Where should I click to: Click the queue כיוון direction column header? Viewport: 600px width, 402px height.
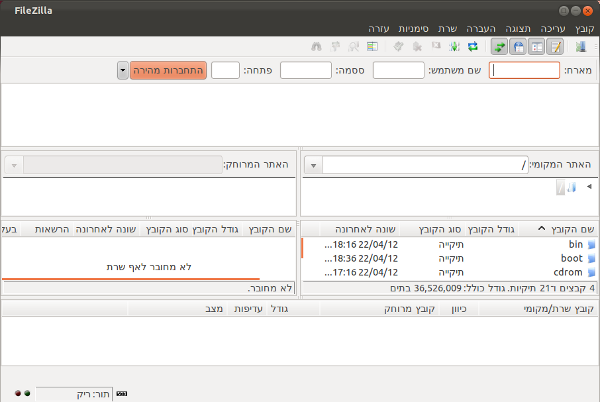tap(459, 309)
